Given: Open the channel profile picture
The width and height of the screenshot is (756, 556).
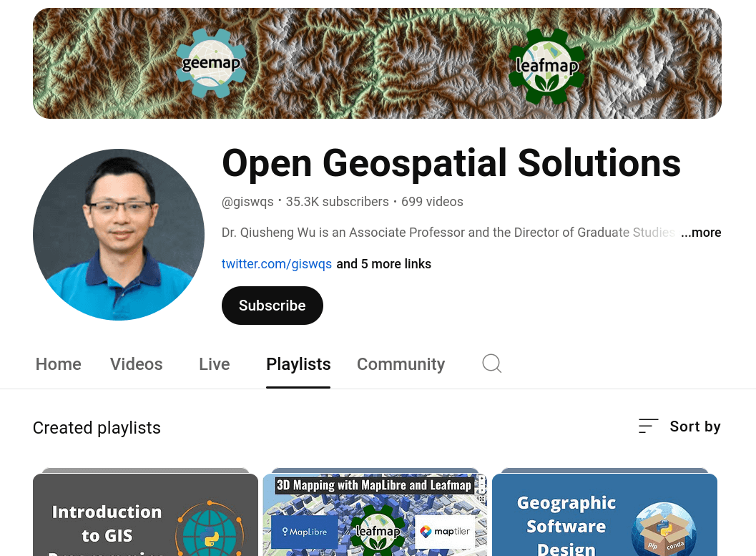Looking at the screenshot, I should 119,235.
